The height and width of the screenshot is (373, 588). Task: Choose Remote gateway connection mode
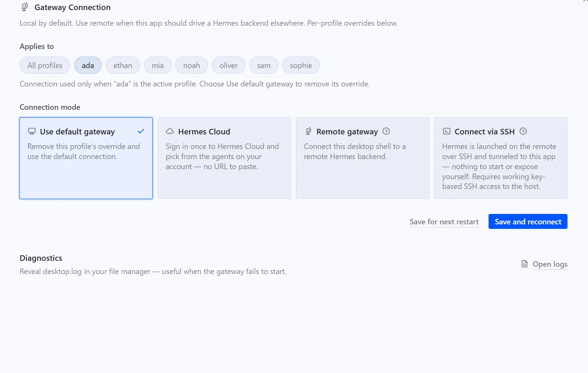pyautogui.click(x=363, y=158)
